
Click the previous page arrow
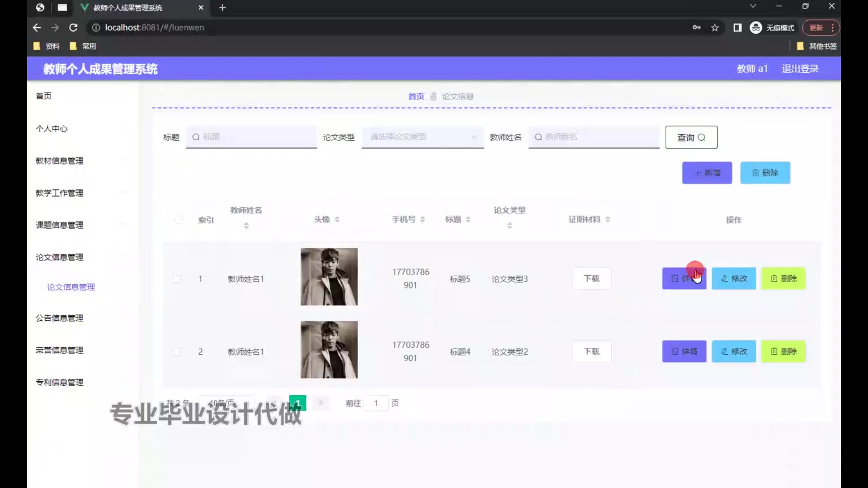[x=274, y=403]
